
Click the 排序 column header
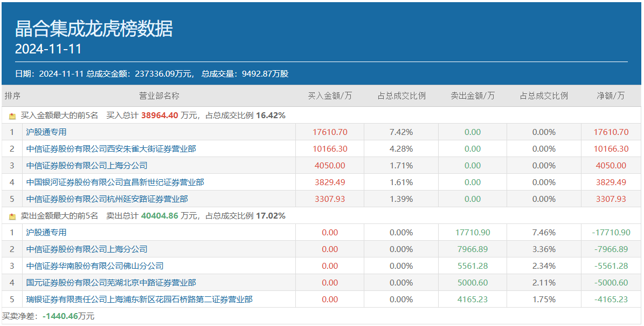pyautogui.click(x=12, y=96)
